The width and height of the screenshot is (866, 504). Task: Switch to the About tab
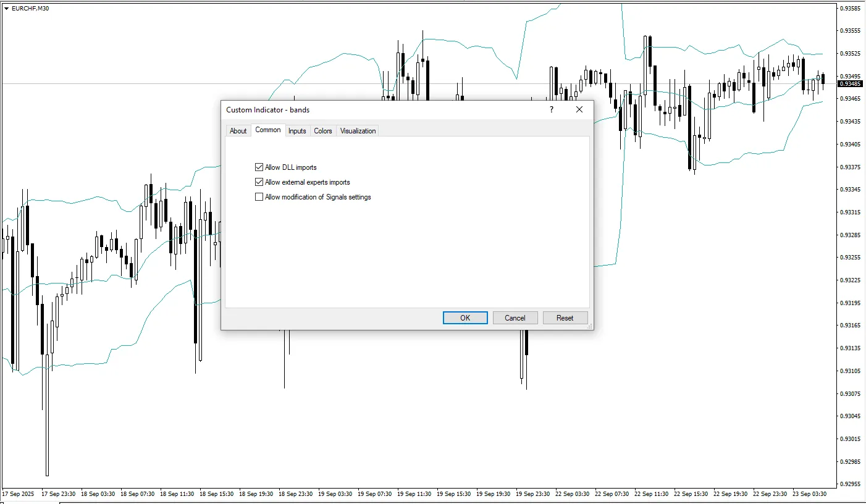click(x=238, y=131)
